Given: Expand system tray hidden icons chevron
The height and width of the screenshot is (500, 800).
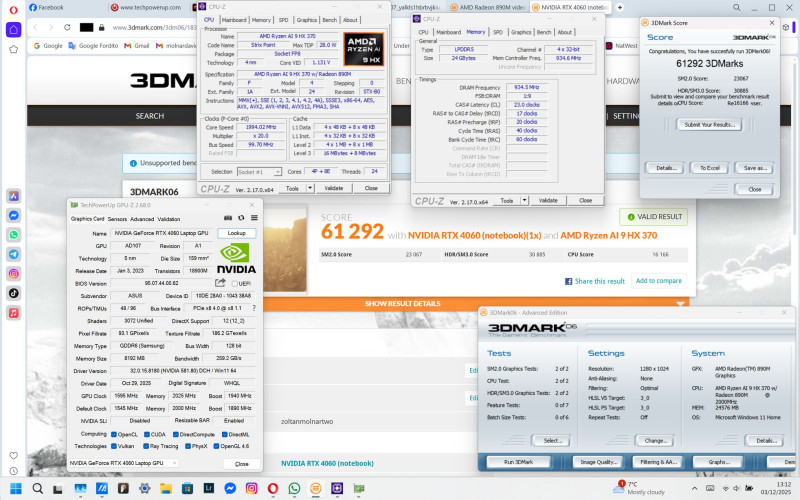Looking at the screenshot, I should point(694,488).
